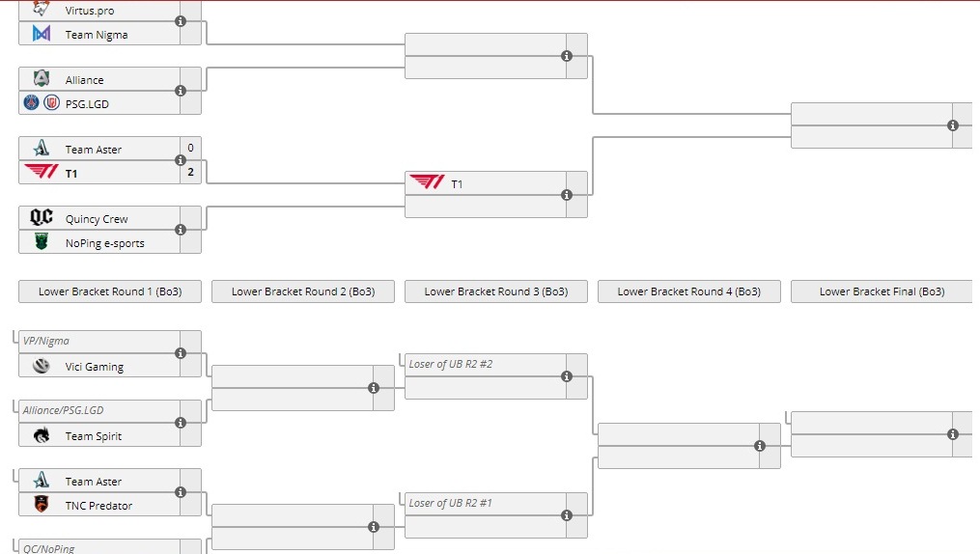
Task: Open info for Alliance vs PSG.LGD match
Action: [181, 91]
